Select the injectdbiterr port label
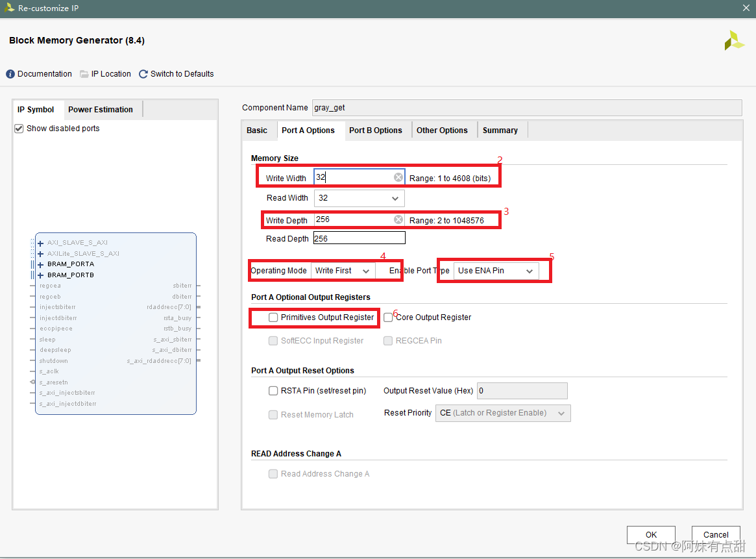 tap(58, 318)
